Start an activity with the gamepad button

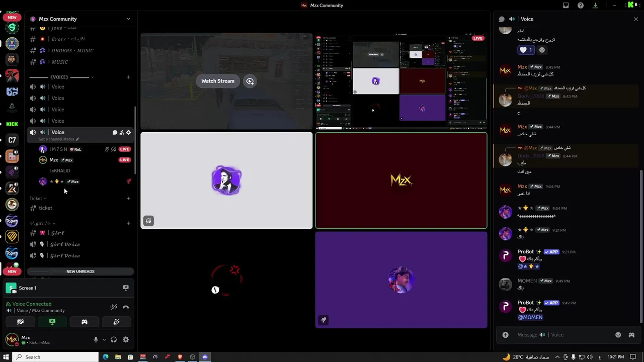(x=85, y=322)
